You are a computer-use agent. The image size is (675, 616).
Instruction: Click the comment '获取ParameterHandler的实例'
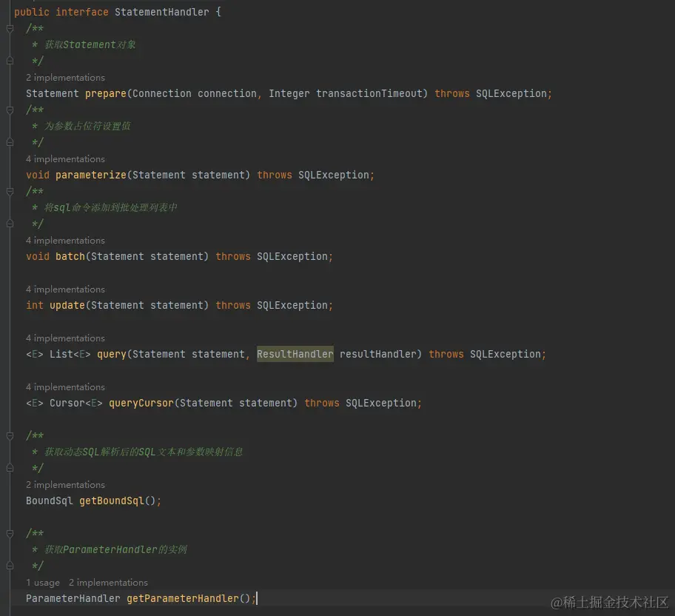115,549
